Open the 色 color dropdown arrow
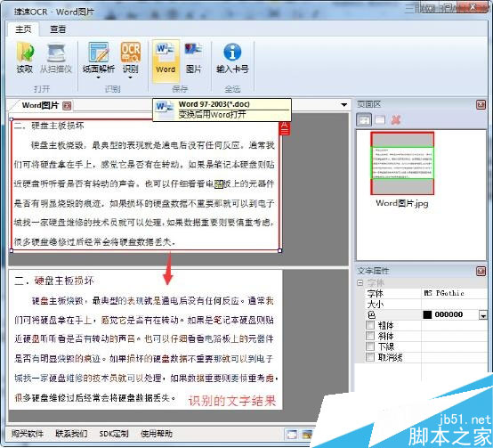493x448 pixels. [x=482, y=315]
